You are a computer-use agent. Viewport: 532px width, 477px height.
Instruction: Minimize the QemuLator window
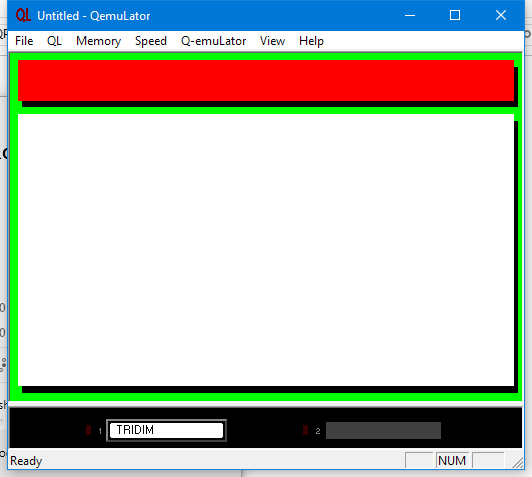[410, 15]
